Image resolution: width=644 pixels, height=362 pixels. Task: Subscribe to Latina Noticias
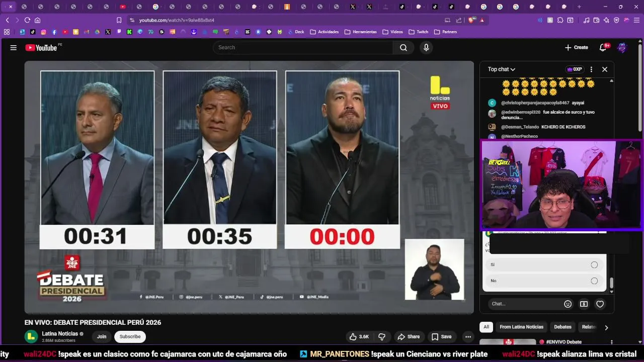pos(130,336)
